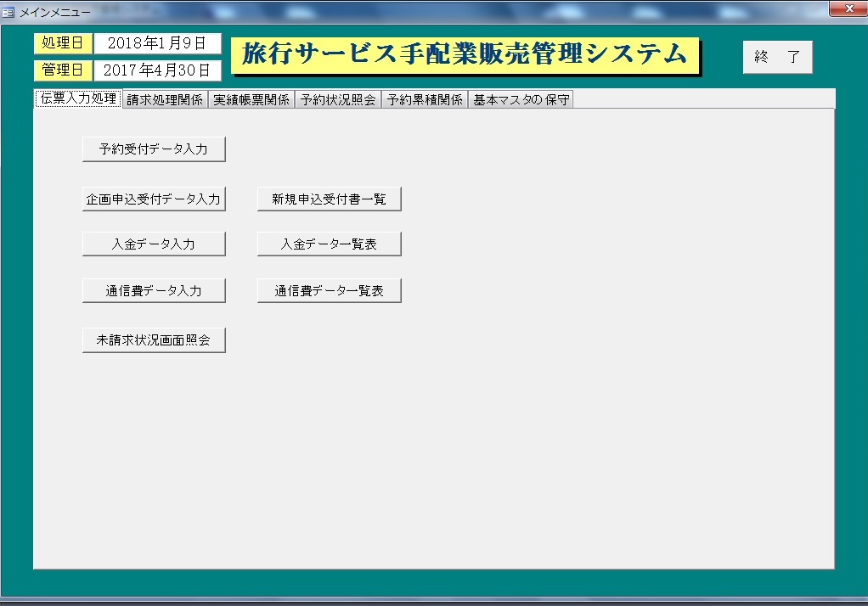Click the 企画申込受付データ入力 button
This screenshot has height=606, width=868.
coord(154,199)
